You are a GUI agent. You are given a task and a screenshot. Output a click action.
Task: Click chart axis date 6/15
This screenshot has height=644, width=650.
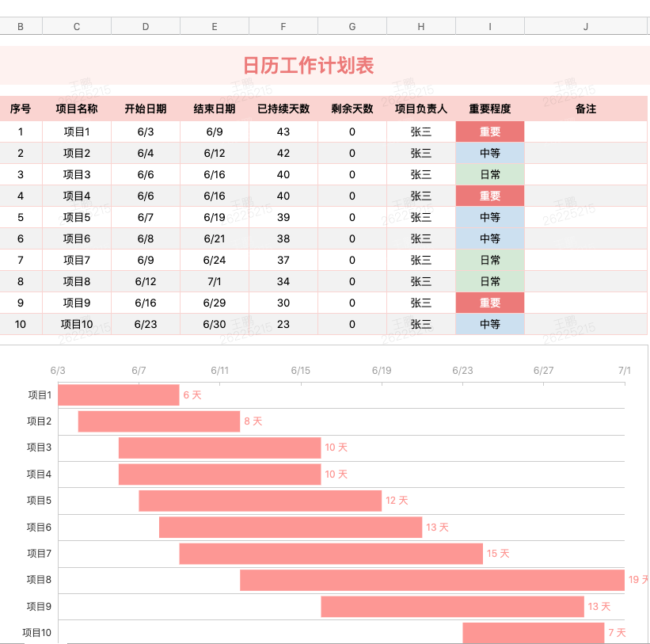[301, 370]
